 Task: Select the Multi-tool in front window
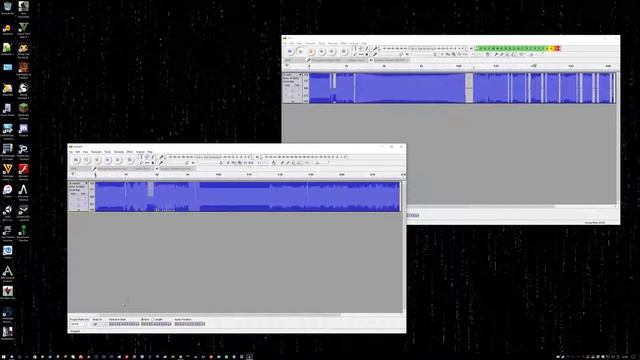click(x=153, y=163)
